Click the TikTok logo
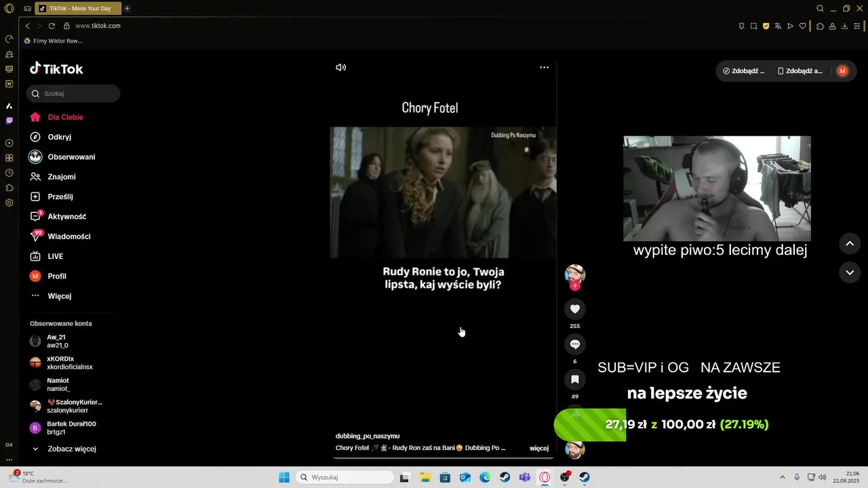 point(56,68)
